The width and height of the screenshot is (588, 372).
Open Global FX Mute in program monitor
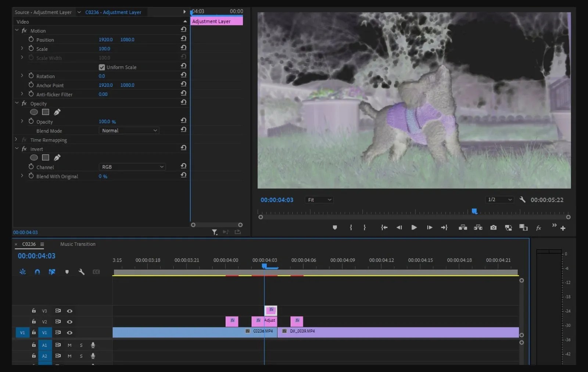tap(538, 227)
